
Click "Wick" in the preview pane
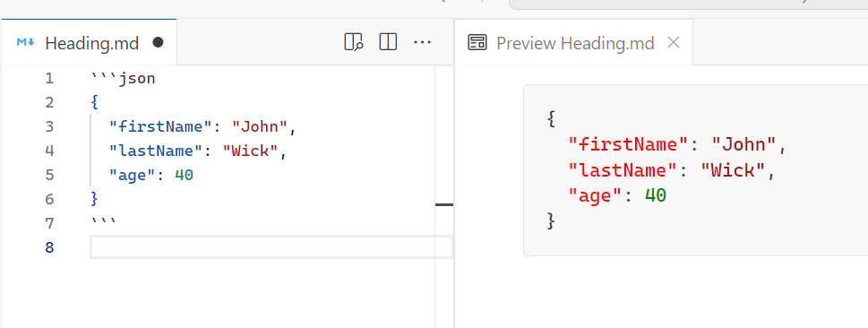(x=734, y=170)
